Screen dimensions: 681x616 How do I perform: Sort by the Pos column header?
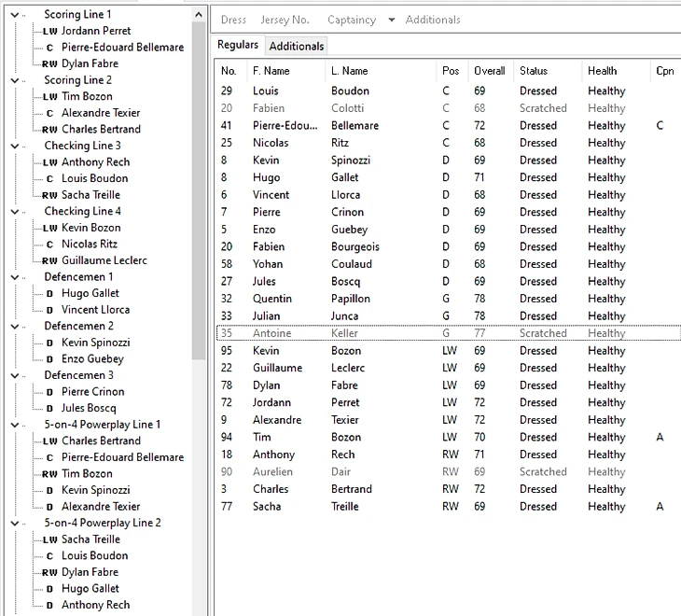[x=451, y=71]
